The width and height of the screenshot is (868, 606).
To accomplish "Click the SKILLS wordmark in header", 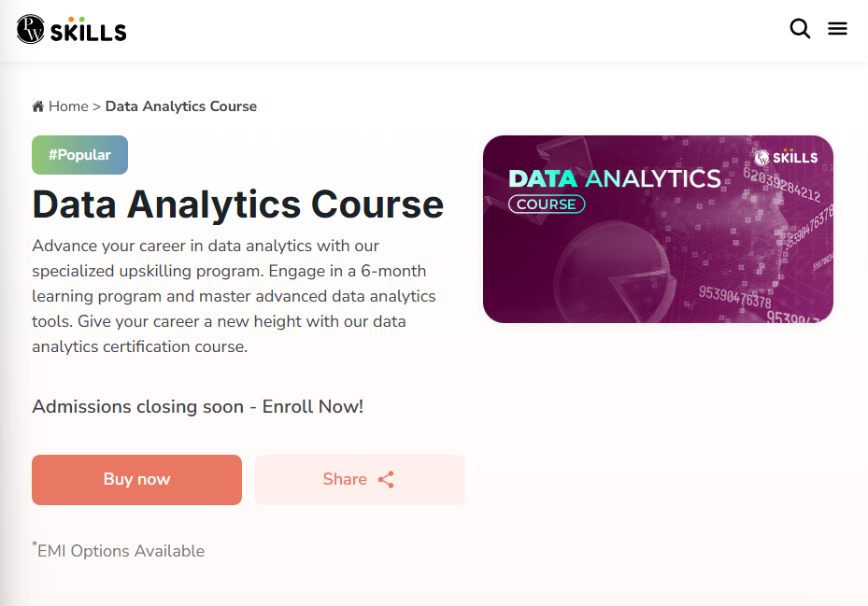I will tap(88, 31).
